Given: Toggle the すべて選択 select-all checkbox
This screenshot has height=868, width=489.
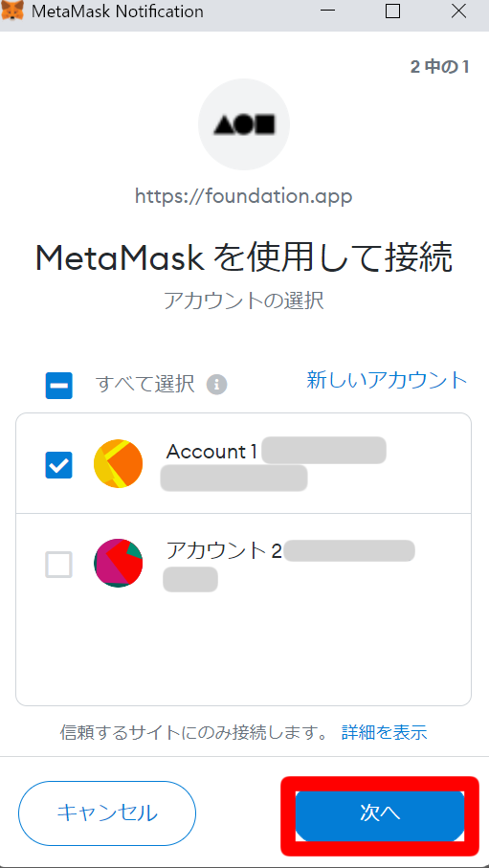Looking at the screenshot, I should coord(58,386).
